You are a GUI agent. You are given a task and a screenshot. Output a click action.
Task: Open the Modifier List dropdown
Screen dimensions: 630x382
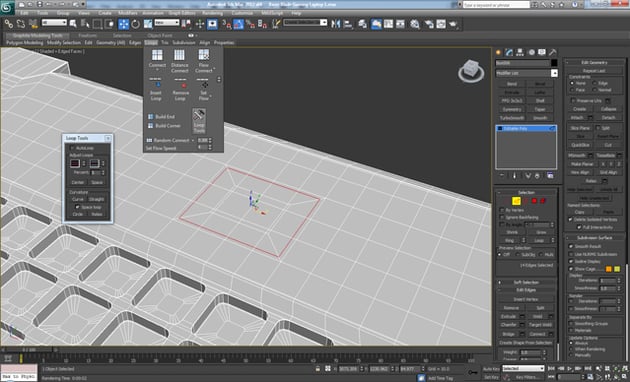pyautogui.click(x=527, y=73)
